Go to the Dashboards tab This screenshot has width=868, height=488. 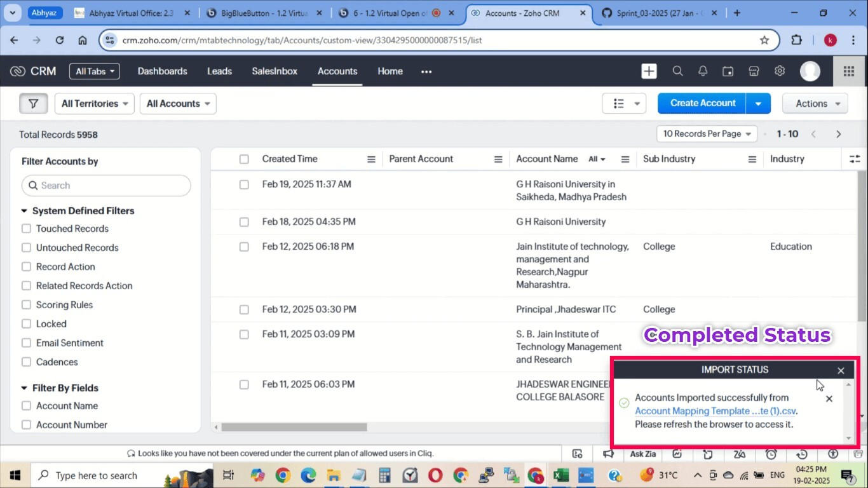coord(163,71)
